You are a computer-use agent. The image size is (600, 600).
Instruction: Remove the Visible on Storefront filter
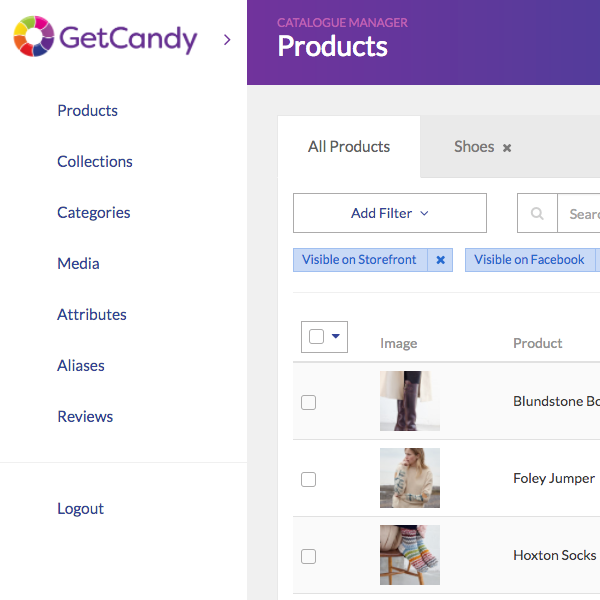click(x=440, y=260)
